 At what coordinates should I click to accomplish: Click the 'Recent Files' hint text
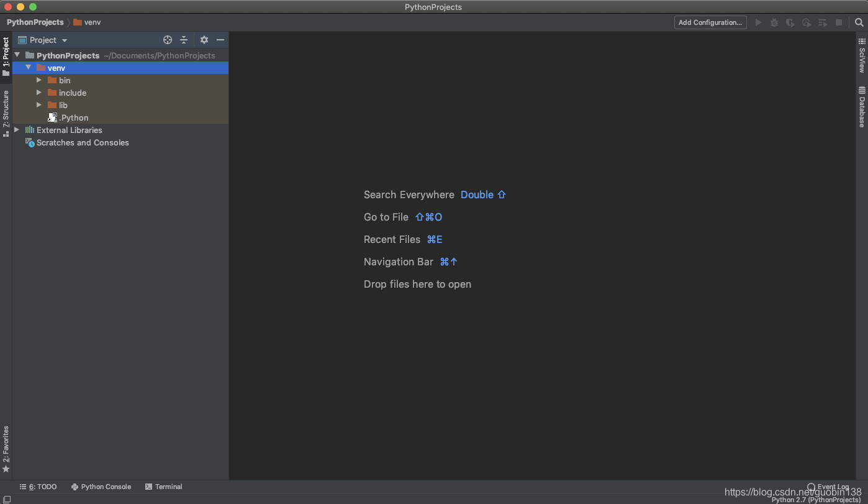tap(392, 239)
